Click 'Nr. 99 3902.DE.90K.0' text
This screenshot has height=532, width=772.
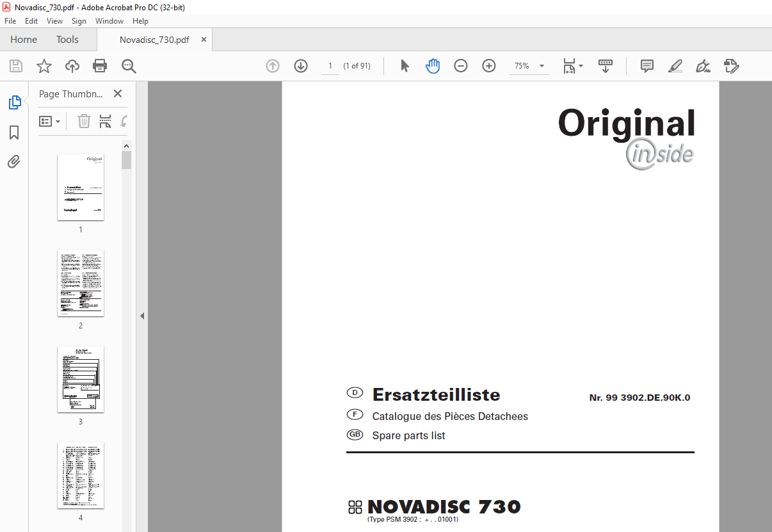click(639, 398)
